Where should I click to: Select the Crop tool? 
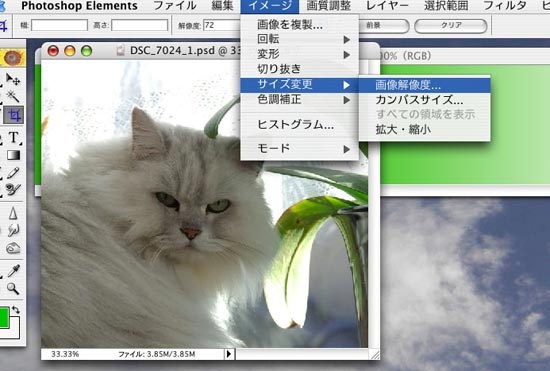(x=14, y=115)
